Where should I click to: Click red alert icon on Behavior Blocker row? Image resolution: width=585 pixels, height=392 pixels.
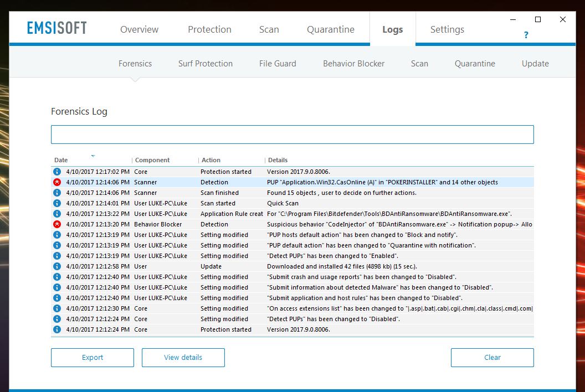57,224
